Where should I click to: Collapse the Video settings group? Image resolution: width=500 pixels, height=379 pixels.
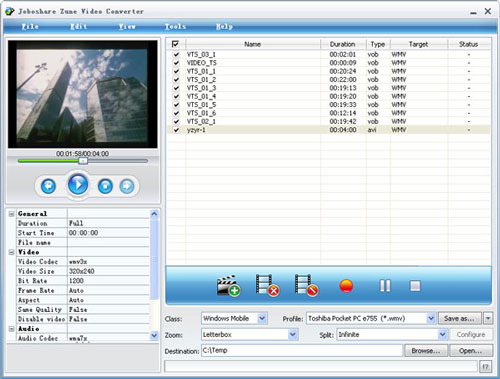[x=11, y=252]
